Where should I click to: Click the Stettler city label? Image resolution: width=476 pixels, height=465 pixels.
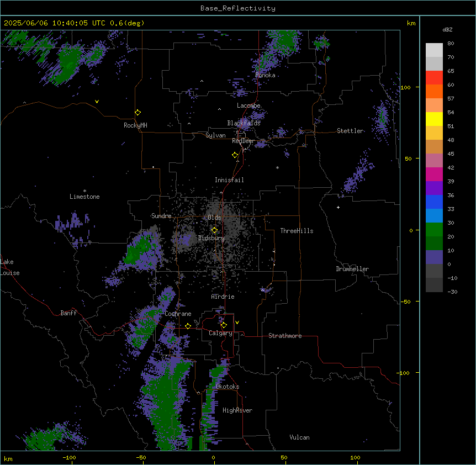pos(350,131)
